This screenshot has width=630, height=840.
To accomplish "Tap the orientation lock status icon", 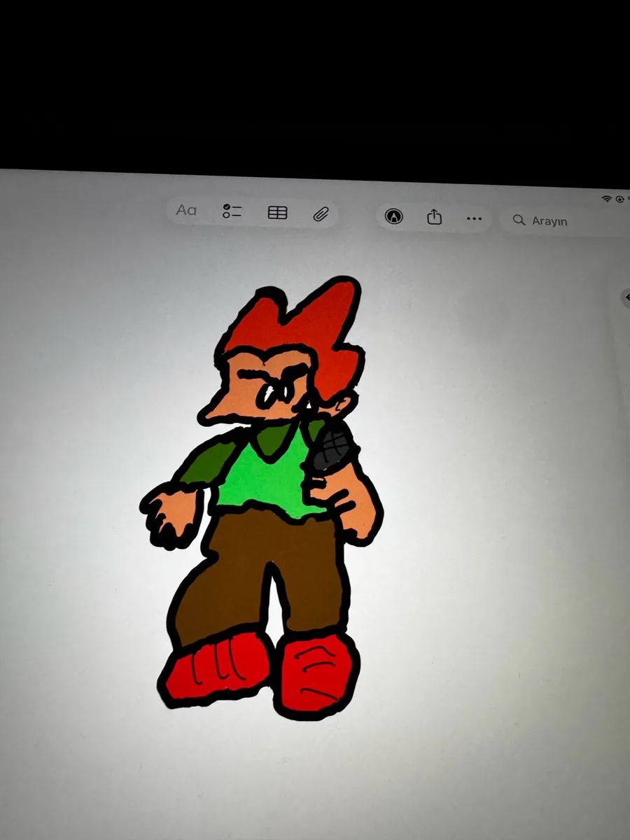I will pos(620,199).
